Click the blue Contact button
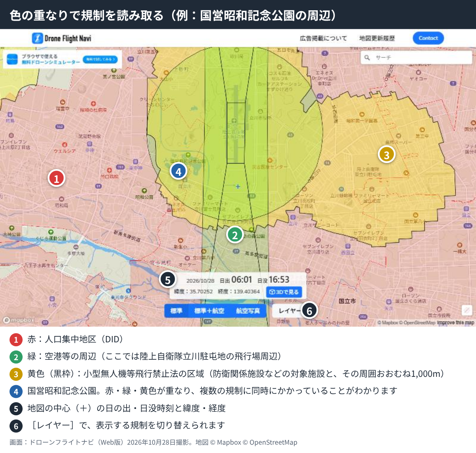The width and height of the screenshot is (476, 453). click(428, 38)
